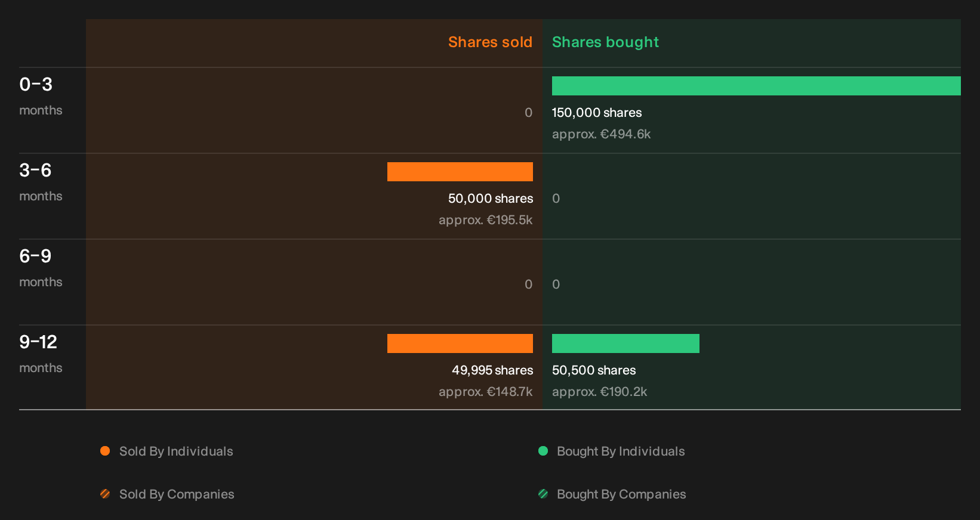Click the '3-6' months row label
This screenshot has width=980, height=520.
tap(36, 171)
